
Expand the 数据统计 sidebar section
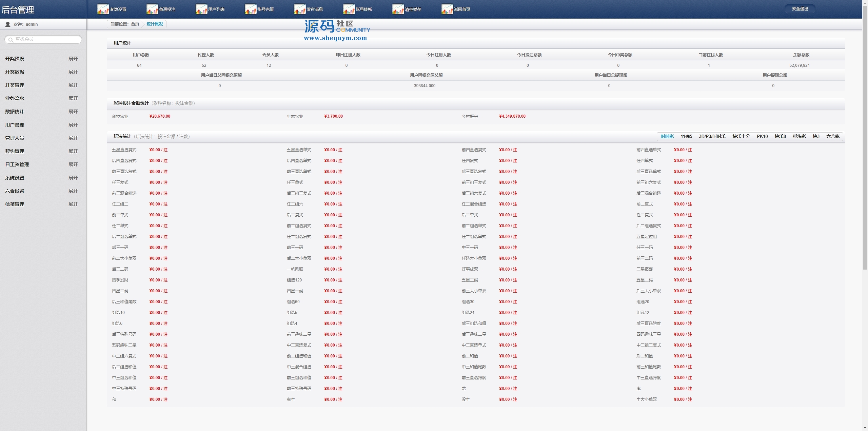73,112
